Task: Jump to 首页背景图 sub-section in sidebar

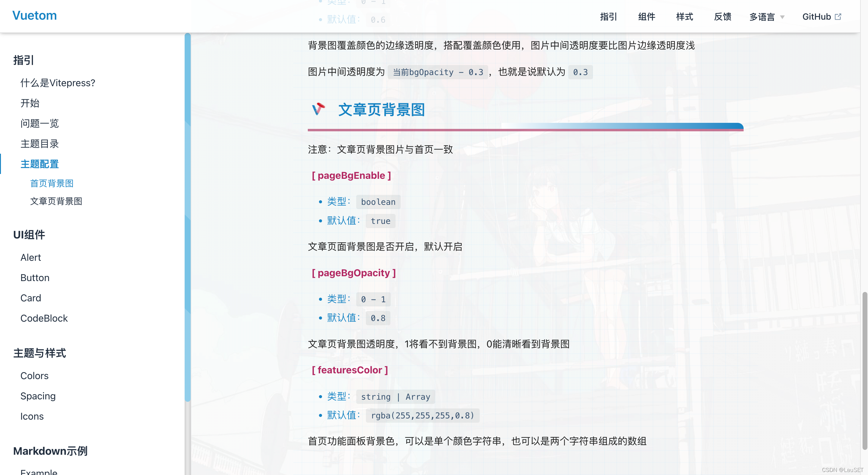Action: click(x=51, y=183)
